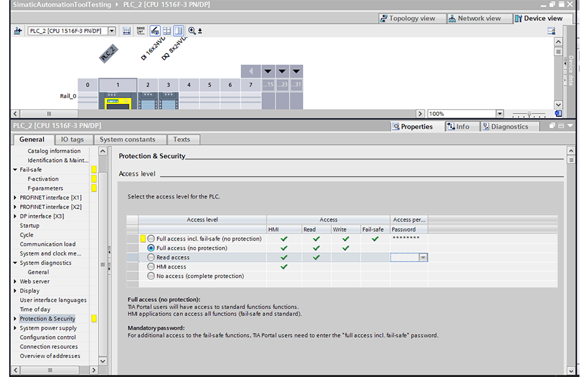Click the overview navigation icon beside zoom slider
The width and height of the screenshot is (588, 377).
[x=559, y=114]
